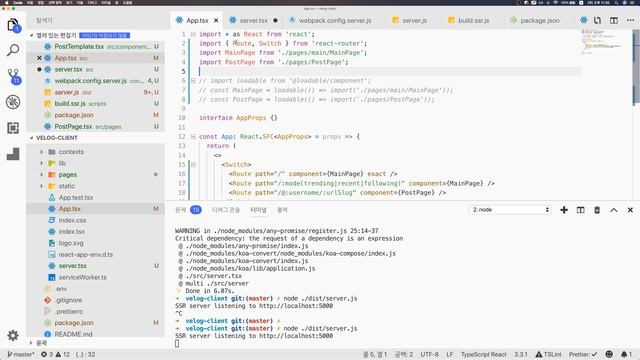The image size is (640, 360).
Task: Open the Debug Console panel tab
Action: 226,210
